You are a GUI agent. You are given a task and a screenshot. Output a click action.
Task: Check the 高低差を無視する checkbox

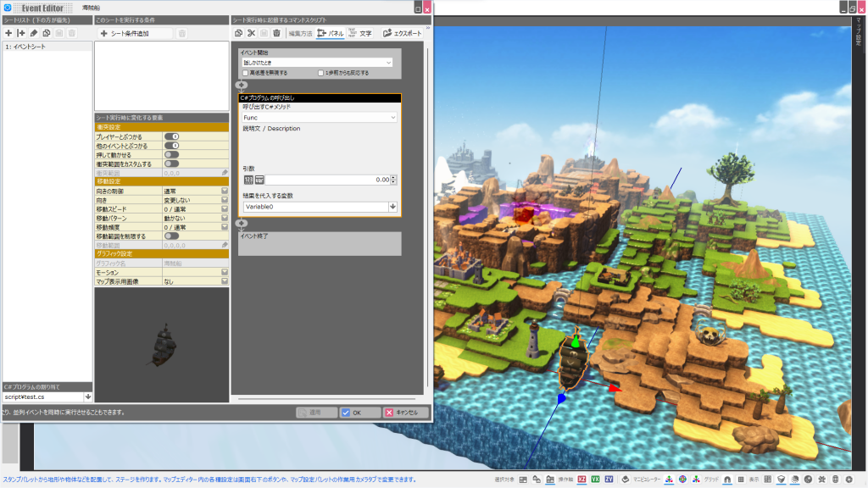click(x=243, y=74)
